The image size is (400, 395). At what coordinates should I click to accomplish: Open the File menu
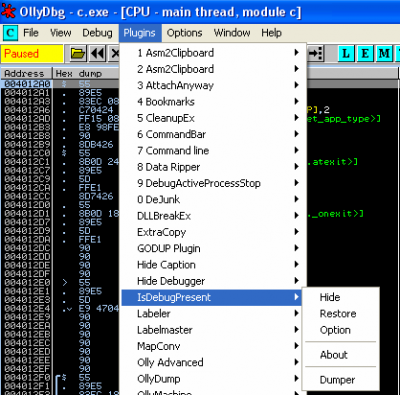point(31,33)
